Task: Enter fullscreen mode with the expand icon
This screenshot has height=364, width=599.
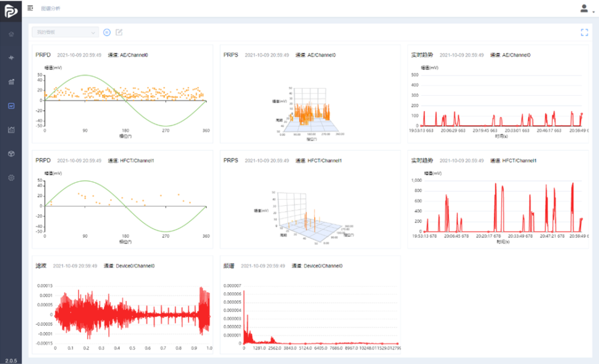Action: pos(584,32)
